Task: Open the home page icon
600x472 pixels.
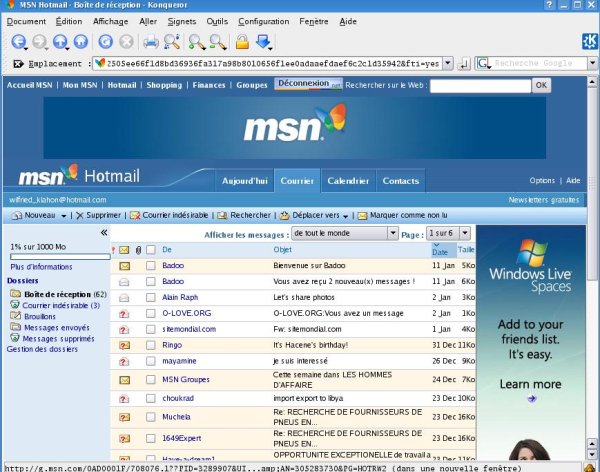Action: [81, 41]
